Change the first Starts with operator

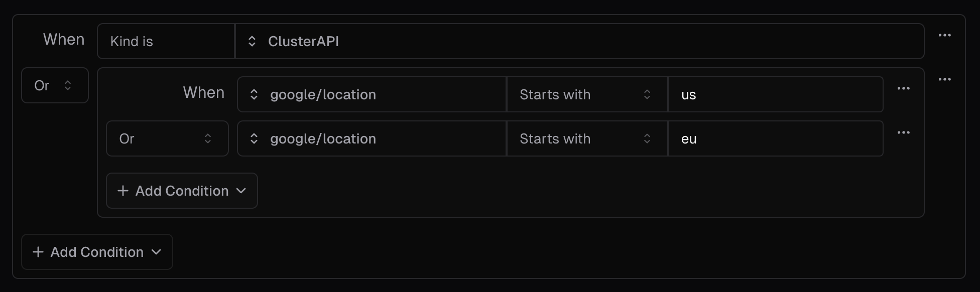[x=586, y=94]
